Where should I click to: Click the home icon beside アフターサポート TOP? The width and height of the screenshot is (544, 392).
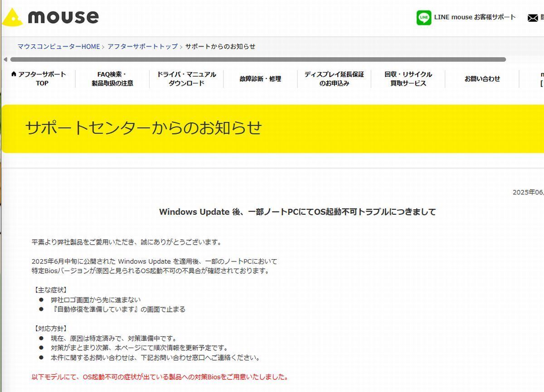click(x=14, y=74)
